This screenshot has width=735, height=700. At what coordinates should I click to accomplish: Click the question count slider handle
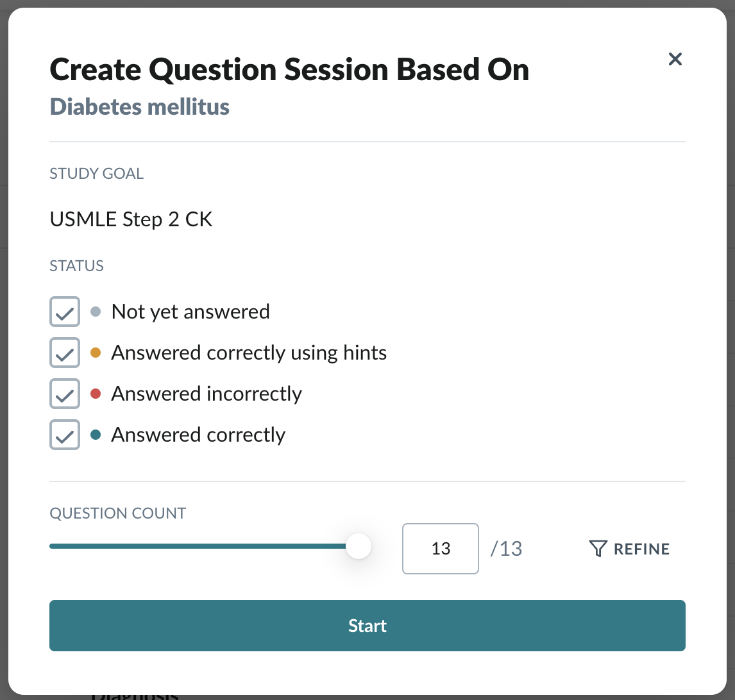359,546
